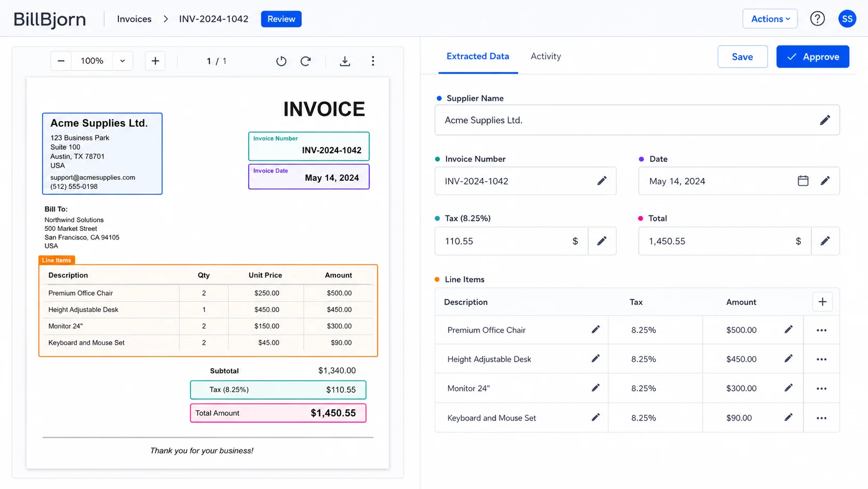Open the help icon
This screenshot has width=868, height=489.
click(818, 19)
